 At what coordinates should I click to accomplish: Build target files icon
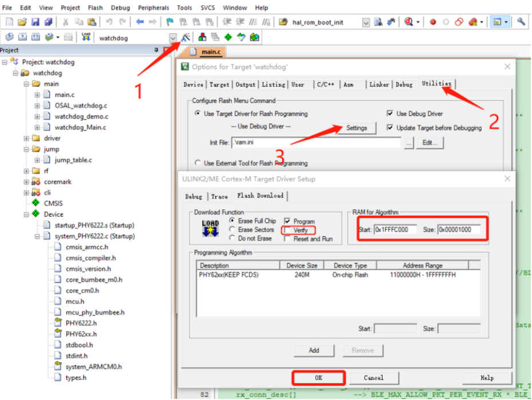click(22, 37)
